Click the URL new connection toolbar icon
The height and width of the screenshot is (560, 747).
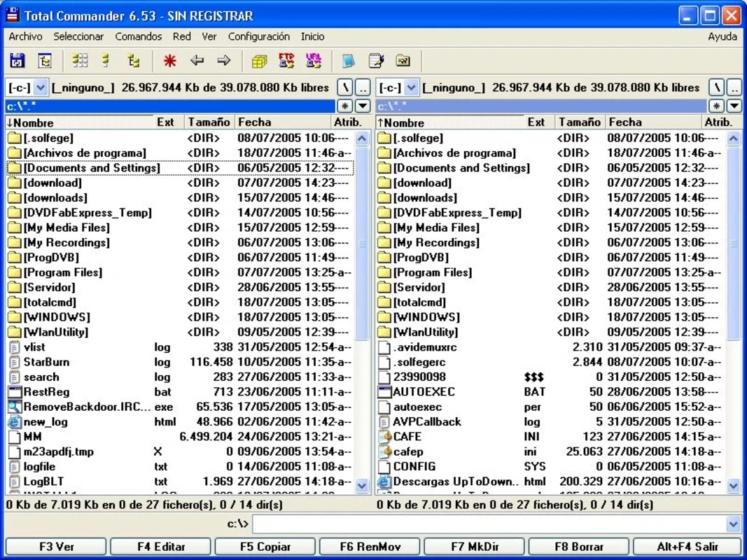pyautogui.click(x=313, y=62)
